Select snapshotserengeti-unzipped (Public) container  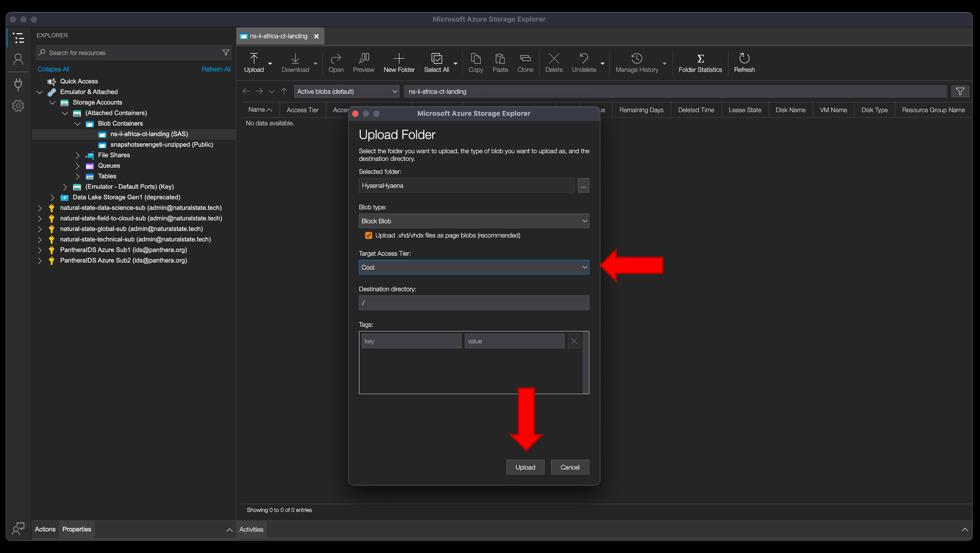point(161,144)
